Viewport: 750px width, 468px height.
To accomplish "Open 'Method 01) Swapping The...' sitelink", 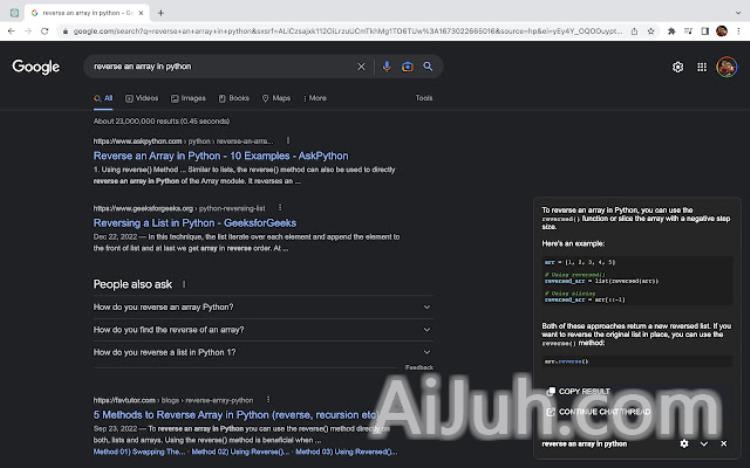I will click(139, 452).
